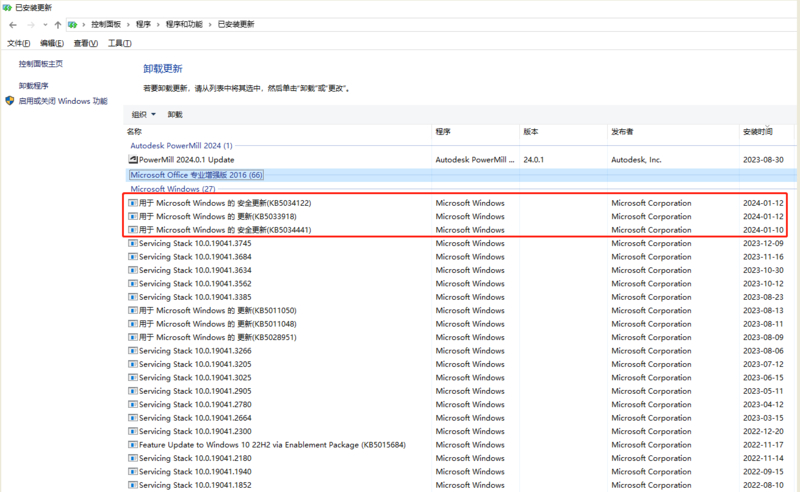Click 程序和功能 in the breadcrumb path
Image resolution: width=800 pixels, height=492 pixels.
[184, 24]
